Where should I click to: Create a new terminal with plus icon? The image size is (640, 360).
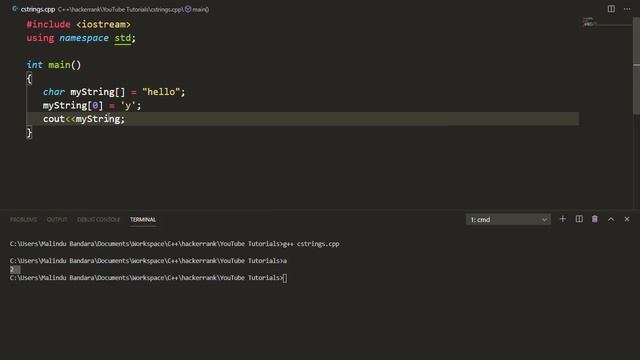coord(562,219)
